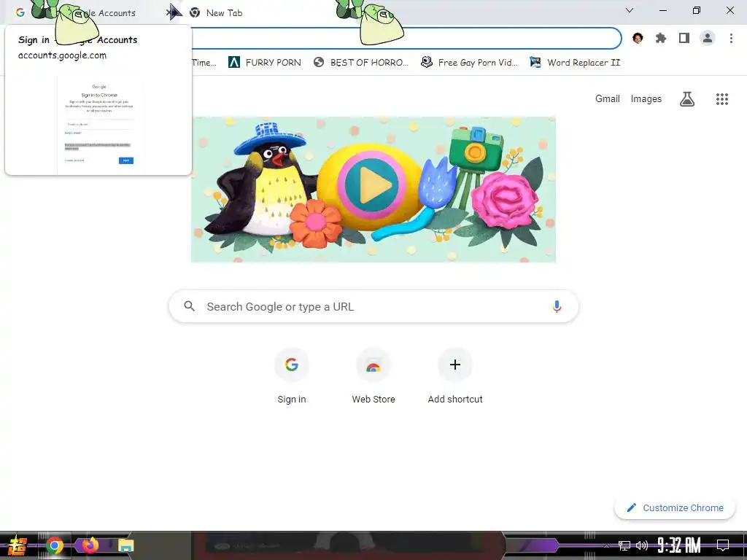Click the Customize Chrome button

pyautogui.click(x=675, y=507)
